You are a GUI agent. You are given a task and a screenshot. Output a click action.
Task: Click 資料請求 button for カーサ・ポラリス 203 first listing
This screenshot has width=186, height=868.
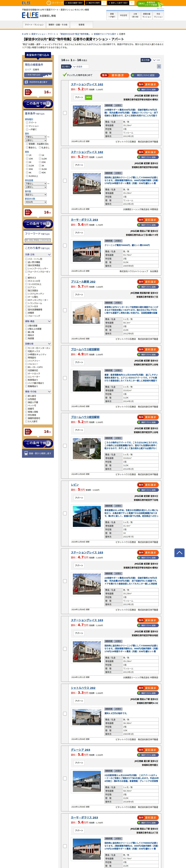point(148,220)
